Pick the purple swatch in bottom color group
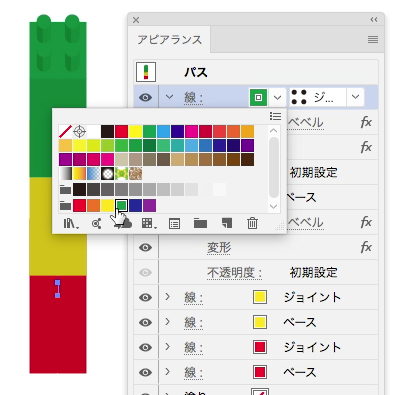408x395 pixels. point(149,205)
